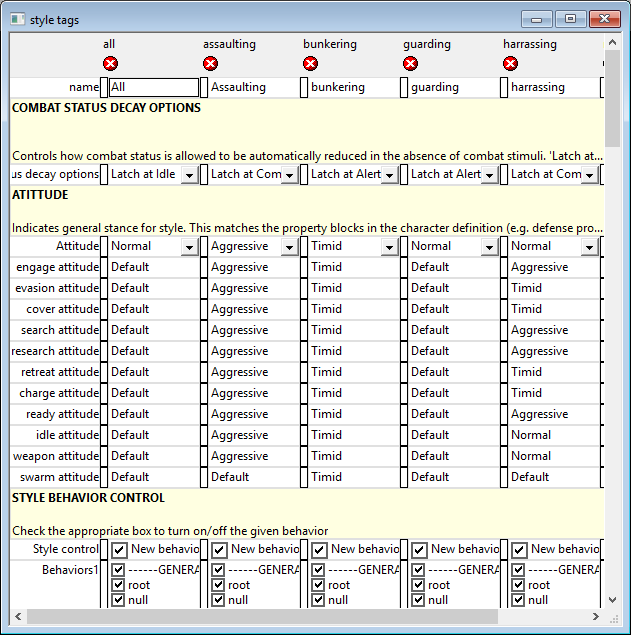
Task: Click 'bunkering' name field
Action: point(354,87)
